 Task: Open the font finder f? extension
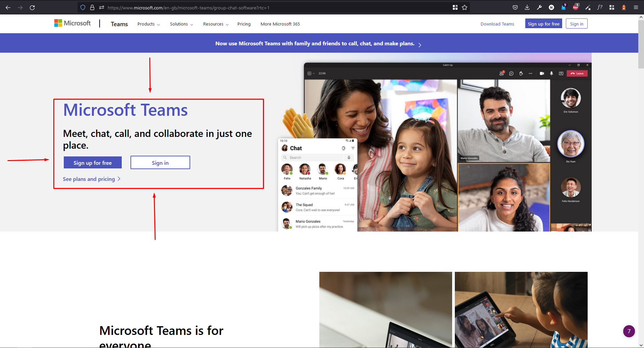point(600,7)
